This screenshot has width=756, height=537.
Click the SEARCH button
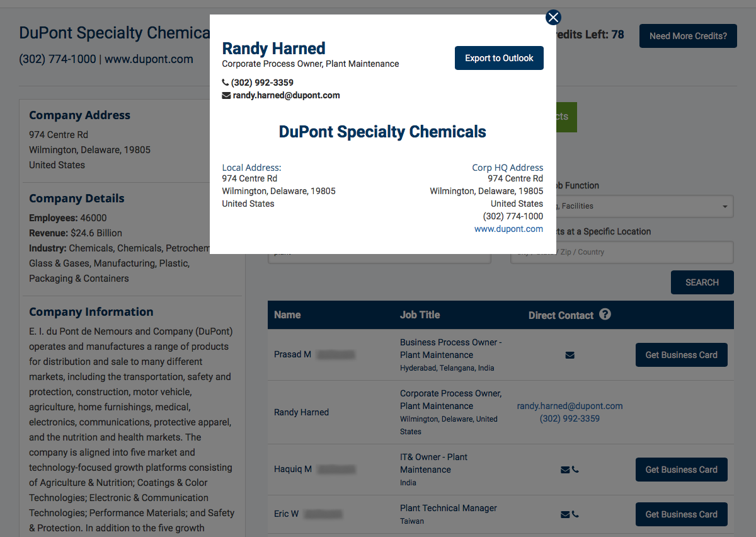click(702, 282)
